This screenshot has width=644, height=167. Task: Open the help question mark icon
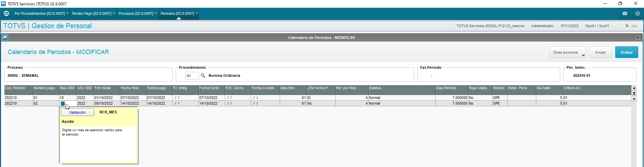coord(638,13)
